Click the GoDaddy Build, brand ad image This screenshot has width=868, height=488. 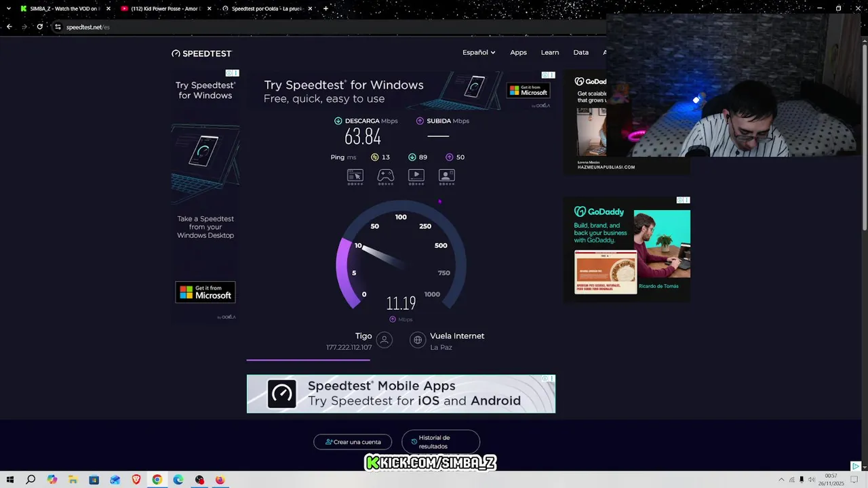pos(627,249)
